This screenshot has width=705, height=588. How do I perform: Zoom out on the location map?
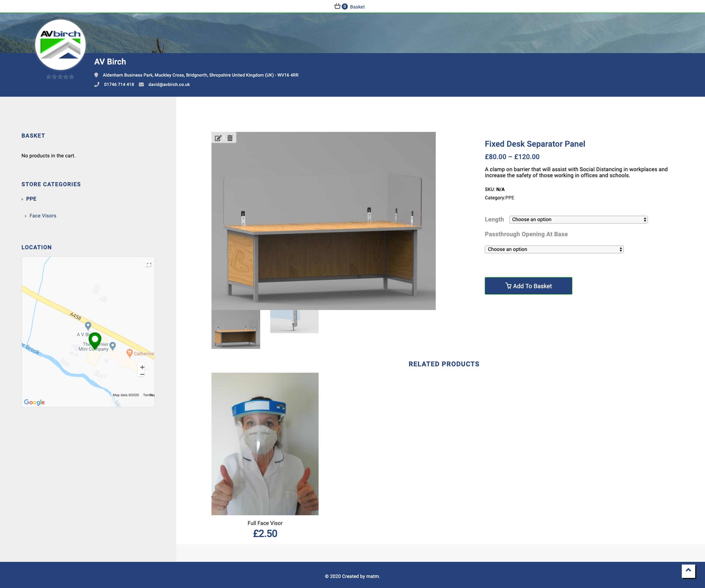pyautogui.click(x=142, y=375)
